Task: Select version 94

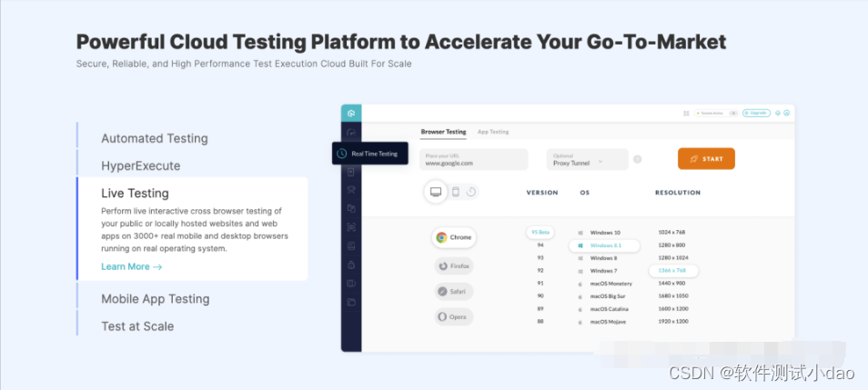Action: (x=540, y=245)
